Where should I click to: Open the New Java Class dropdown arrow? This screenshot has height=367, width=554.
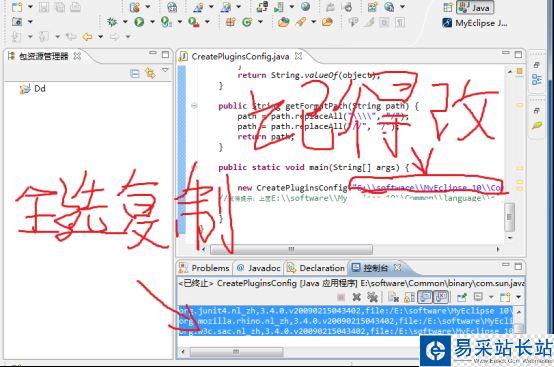[260, 22]
